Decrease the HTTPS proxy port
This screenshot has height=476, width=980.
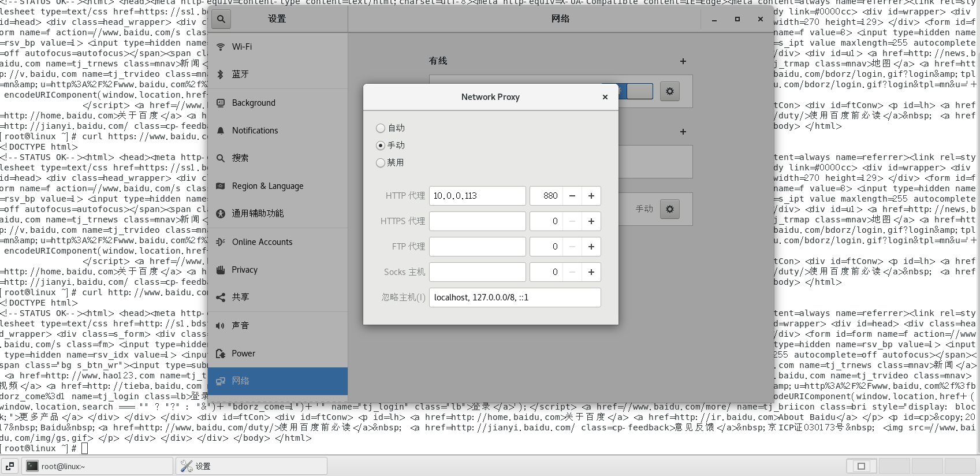point(572,221)
